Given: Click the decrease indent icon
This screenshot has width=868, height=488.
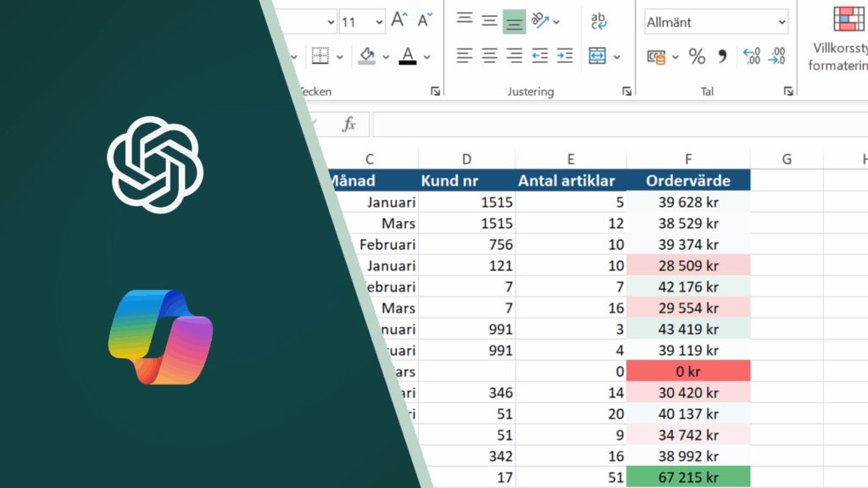Looking at the screenshot, I should [540, 57].
